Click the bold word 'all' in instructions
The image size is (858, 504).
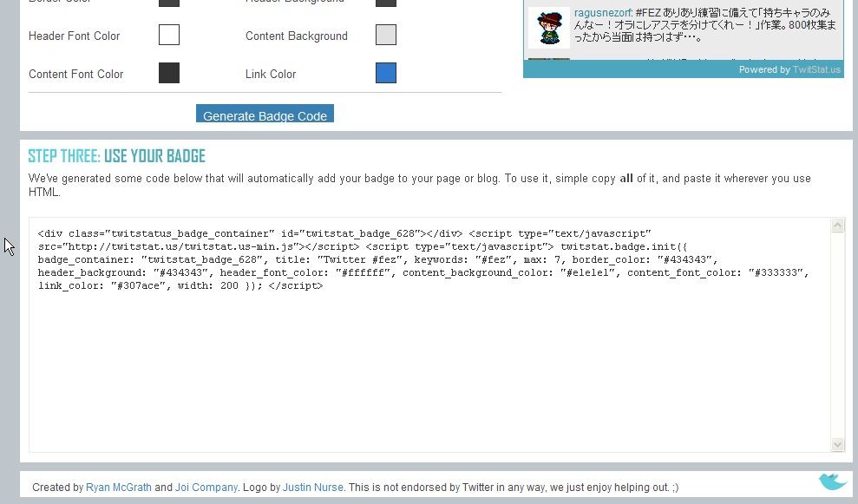click(x=626, y=179)
